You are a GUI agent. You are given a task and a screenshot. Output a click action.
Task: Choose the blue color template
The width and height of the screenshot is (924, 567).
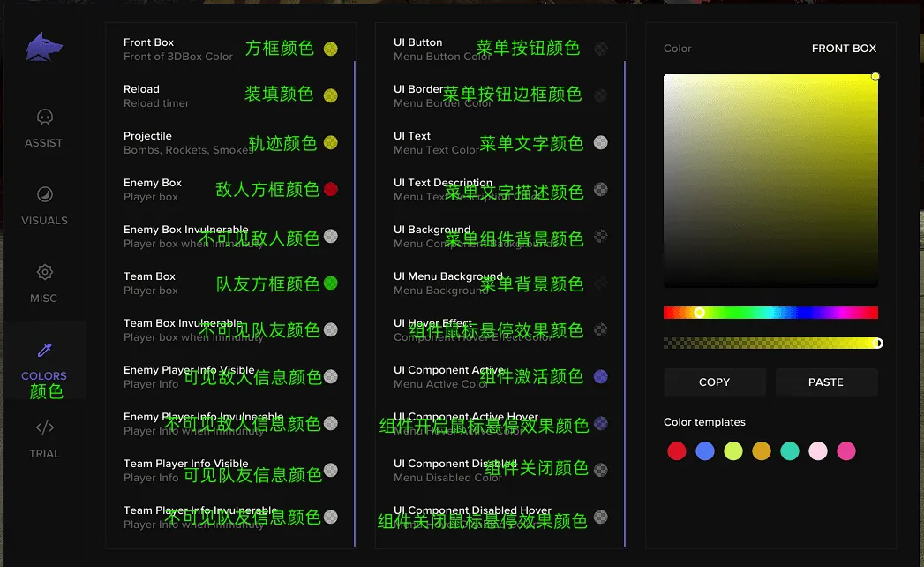tap(705, 451)
